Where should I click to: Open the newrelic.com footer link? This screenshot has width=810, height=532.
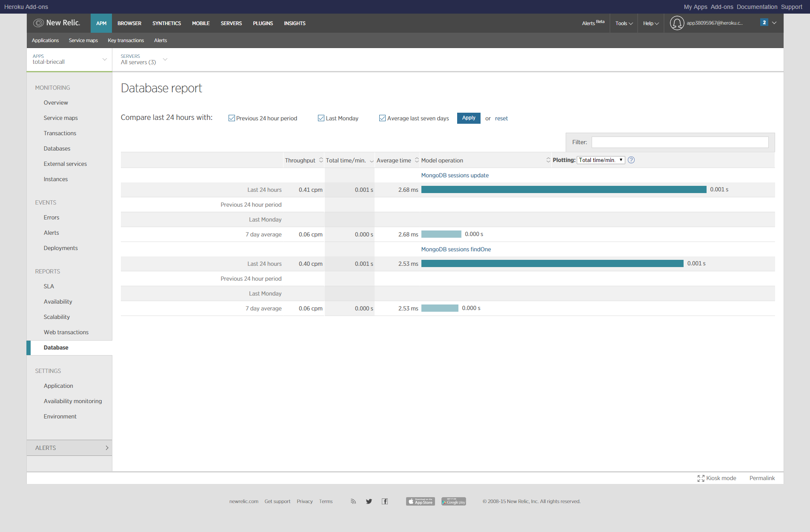pos(243,501)
